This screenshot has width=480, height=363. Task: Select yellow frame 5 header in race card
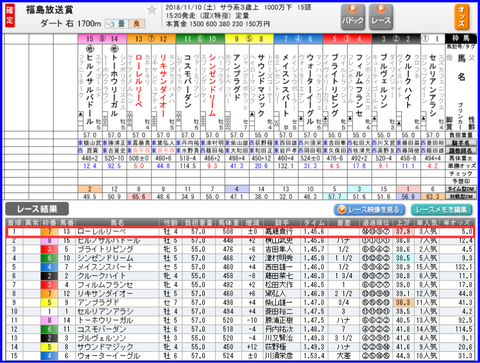coord(249,39)
